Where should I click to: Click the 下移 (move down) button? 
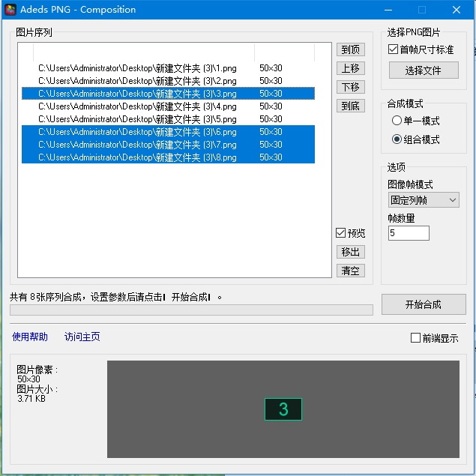click(350, 87)
